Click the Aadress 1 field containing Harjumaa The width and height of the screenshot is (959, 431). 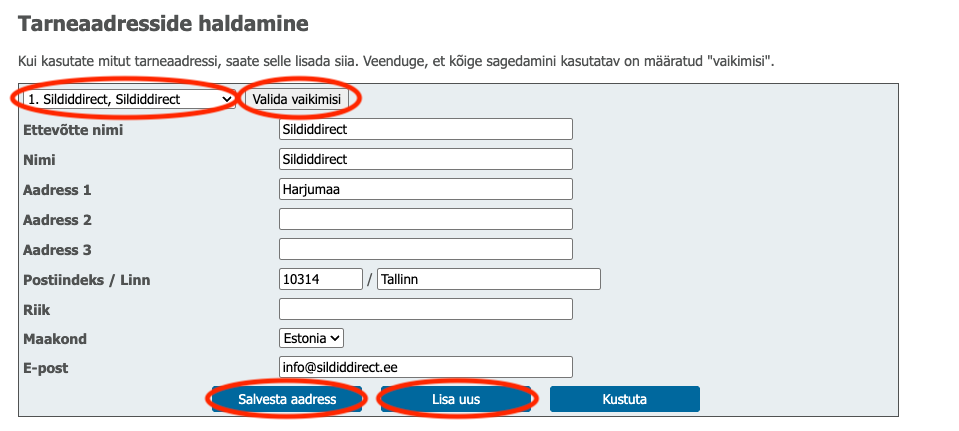(x=425, y=189)
